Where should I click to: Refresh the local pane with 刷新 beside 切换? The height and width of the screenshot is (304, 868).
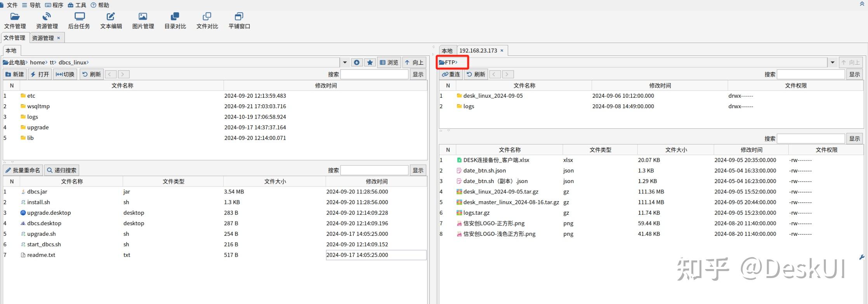click(x=92, y=74)
